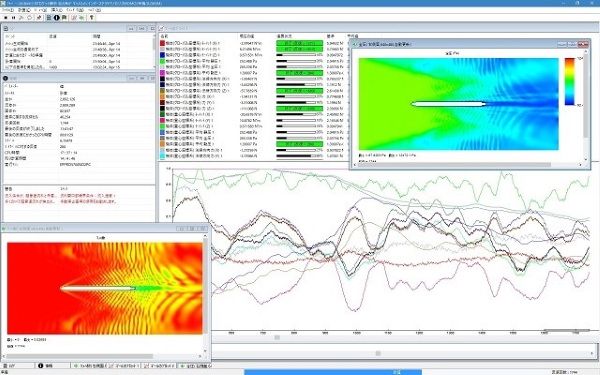Select the pressure cut plot bottom tab
Screen dimensions: 600x375
click(x=194, y=366)
